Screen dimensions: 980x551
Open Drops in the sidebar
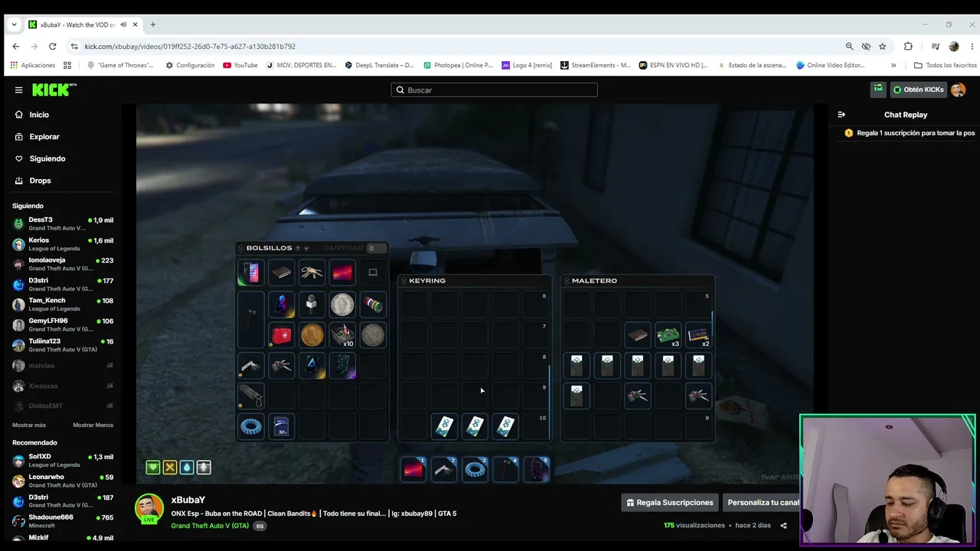coord(40,181)
